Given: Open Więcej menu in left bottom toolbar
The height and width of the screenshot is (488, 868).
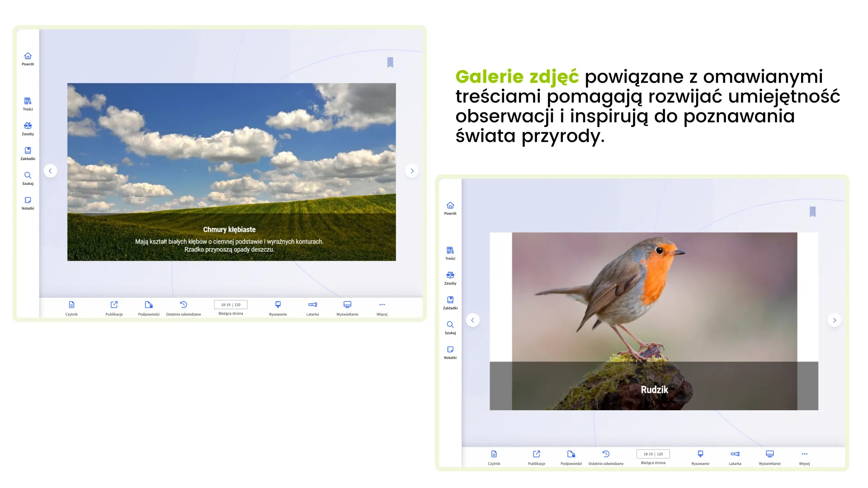Looking at the screenshot, I should click(382, 305).
